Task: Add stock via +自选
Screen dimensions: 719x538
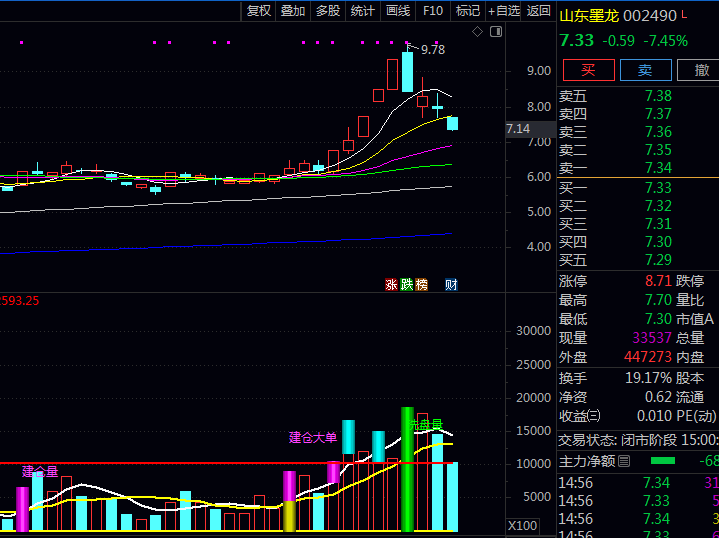Action: [503, 11]
